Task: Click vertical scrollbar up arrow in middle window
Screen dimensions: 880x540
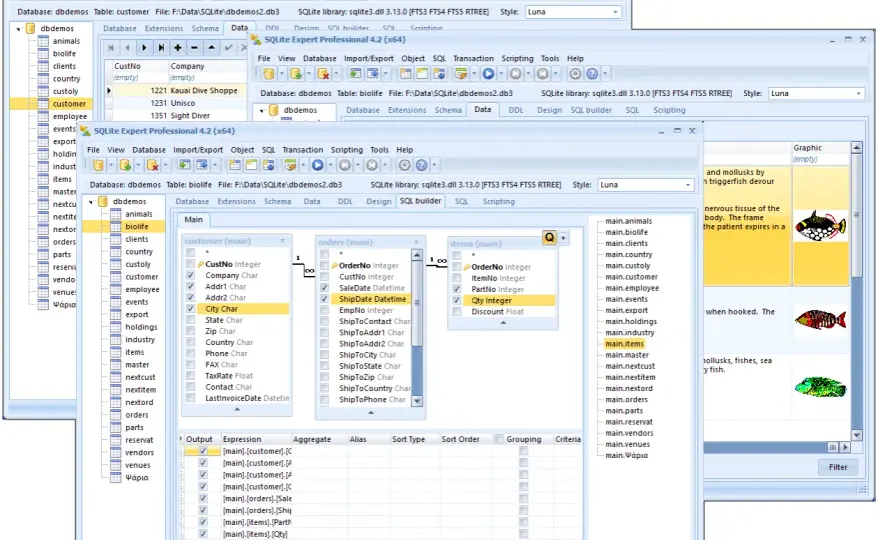Action: (x=856, y=148)
